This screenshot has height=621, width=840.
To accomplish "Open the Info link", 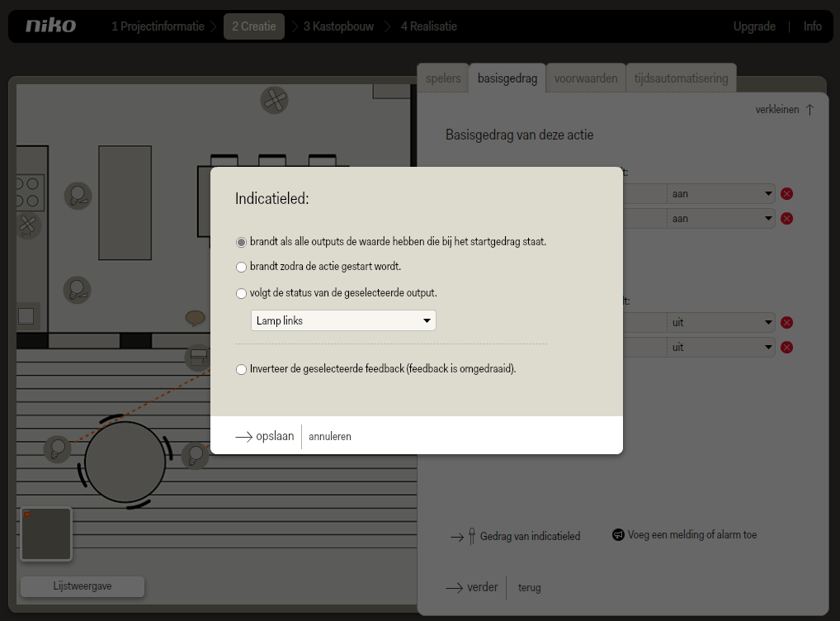I will tap(812, 26).
